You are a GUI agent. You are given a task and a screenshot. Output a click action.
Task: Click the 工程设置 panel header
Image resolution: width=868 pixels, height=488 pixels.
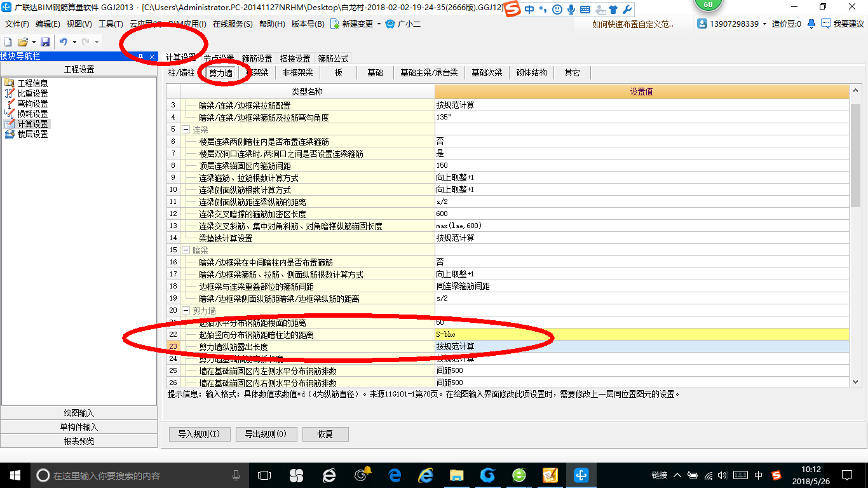tap(79, 69)
